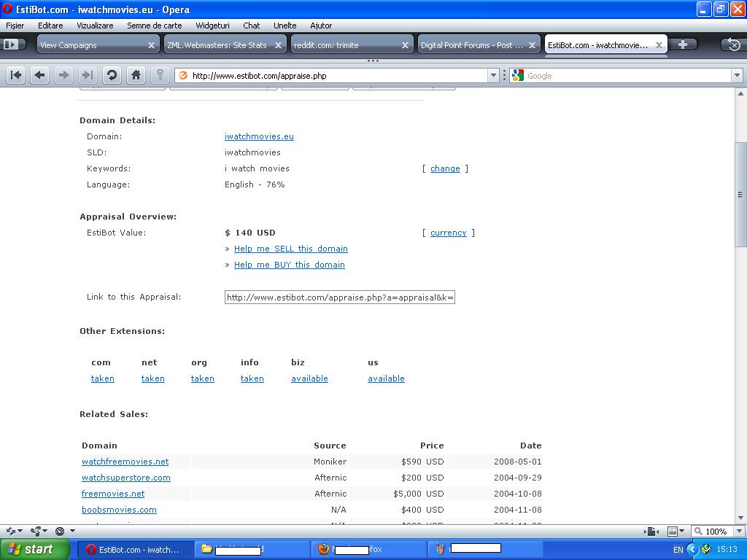
Task: Click the site icon in address bar
Action: click(183, 75)
